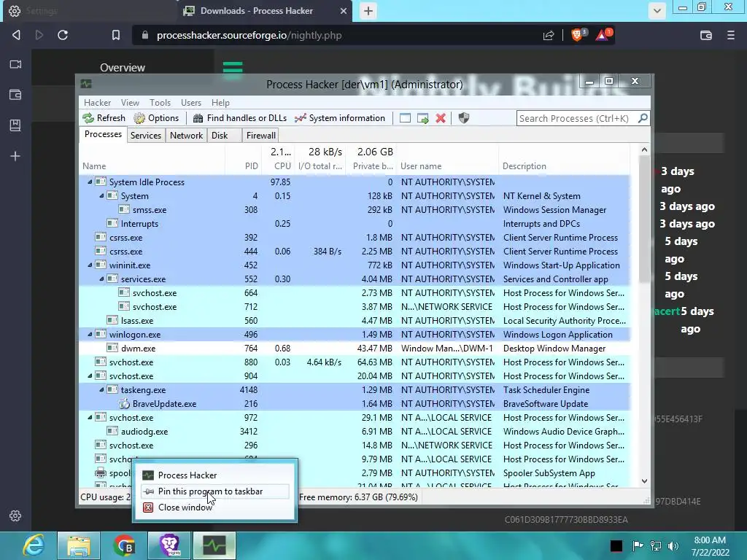The height and width of the screenshot is (560, 747).
Task: Click the process list scroll up arrow
Action: click(x=644, y=149)
